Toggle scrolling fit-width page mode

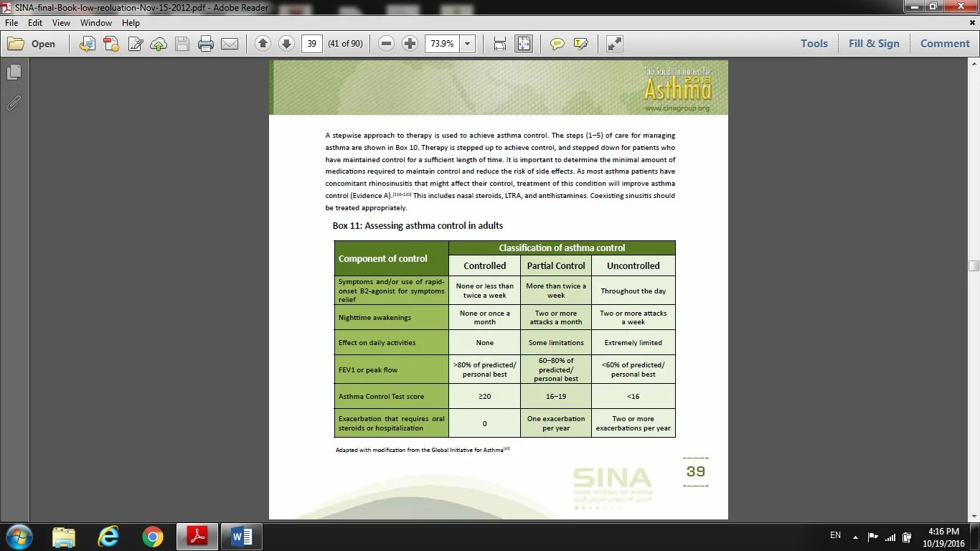pyautogui.click(x=500, y=44)
